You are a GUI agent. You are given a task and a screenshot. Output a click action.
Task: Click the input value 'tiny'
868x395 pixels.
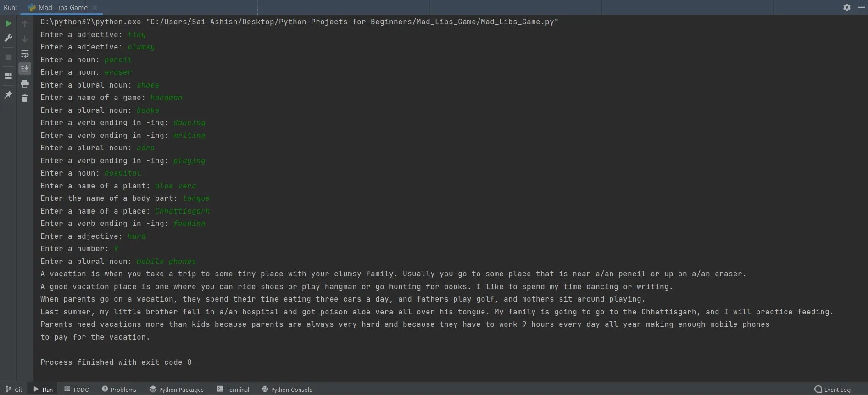136,35
